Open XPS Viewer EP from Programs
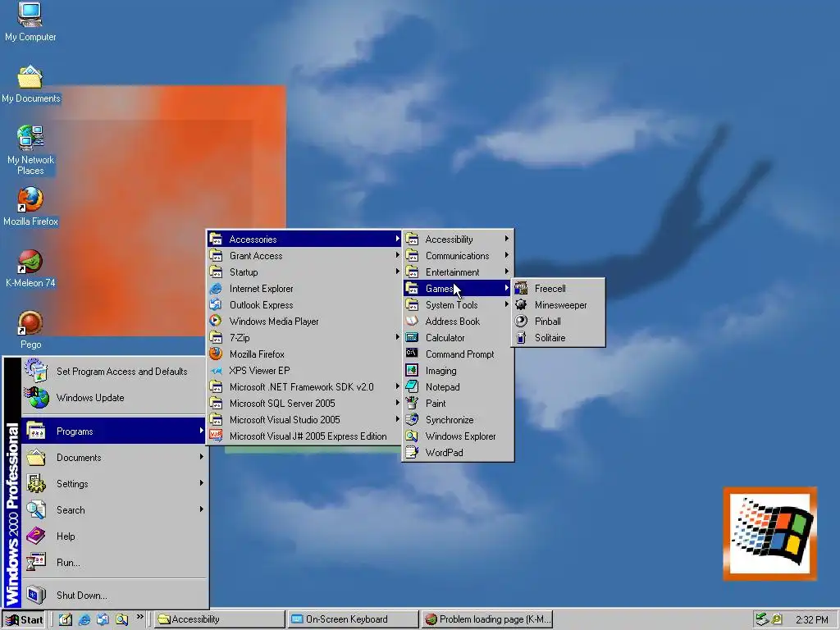 [x=304, y=371]
